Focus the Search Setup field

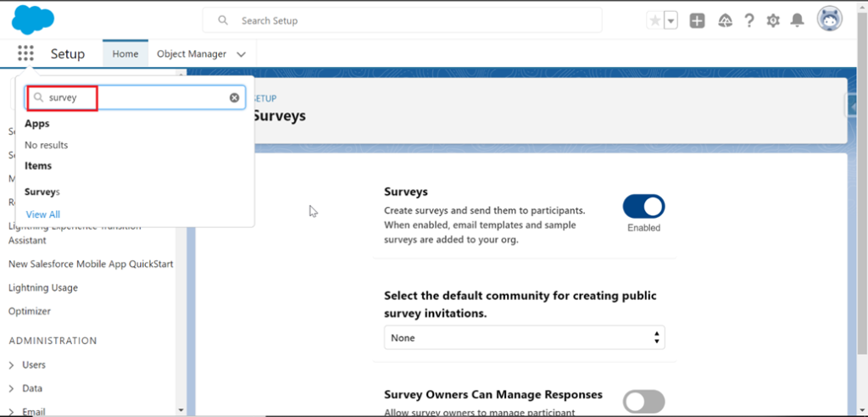402,20
